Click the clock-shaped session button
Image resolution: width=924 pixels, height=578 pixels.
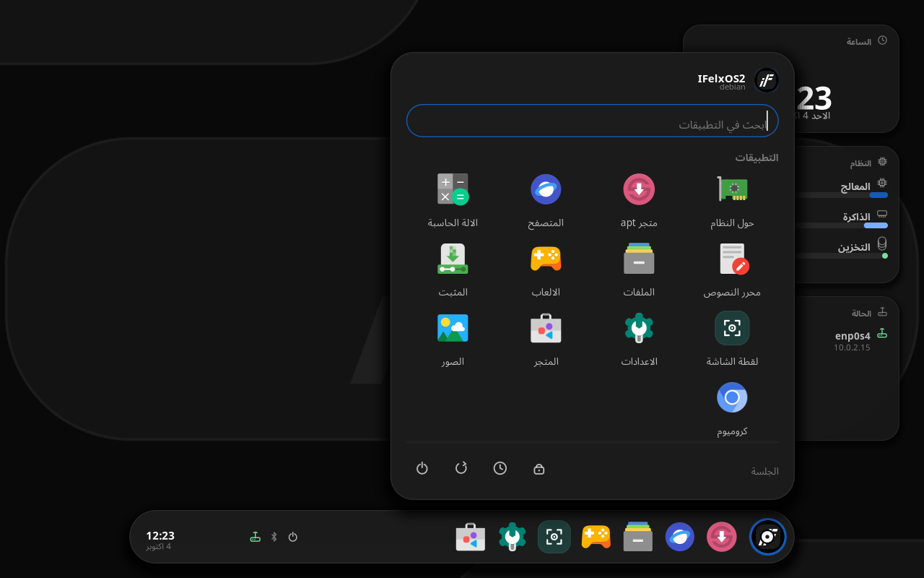click(x=500, y=468)
